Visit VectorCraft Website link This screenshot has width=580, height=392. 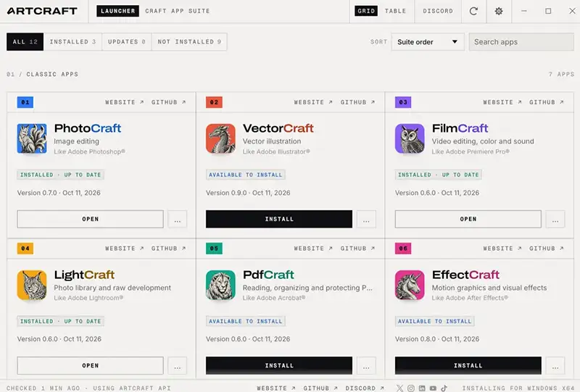313,102
